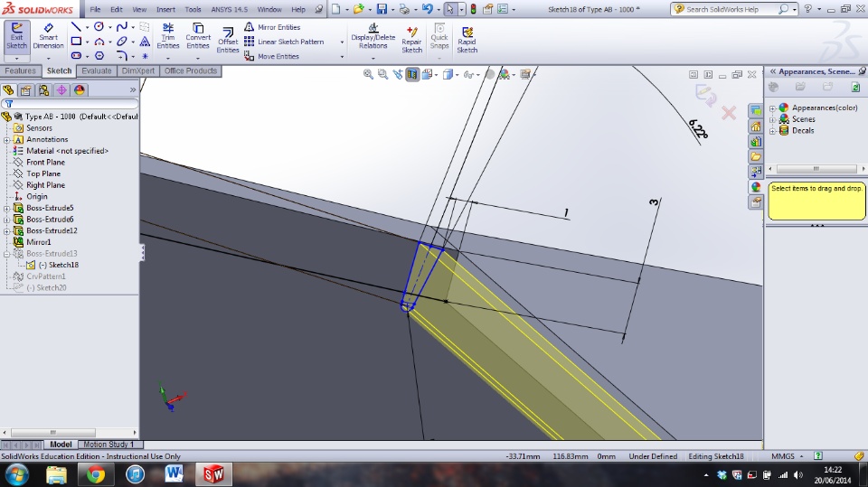Open the DimXpertManager tab icon
This screenshot has width=868, height=487.
[61, 90]
